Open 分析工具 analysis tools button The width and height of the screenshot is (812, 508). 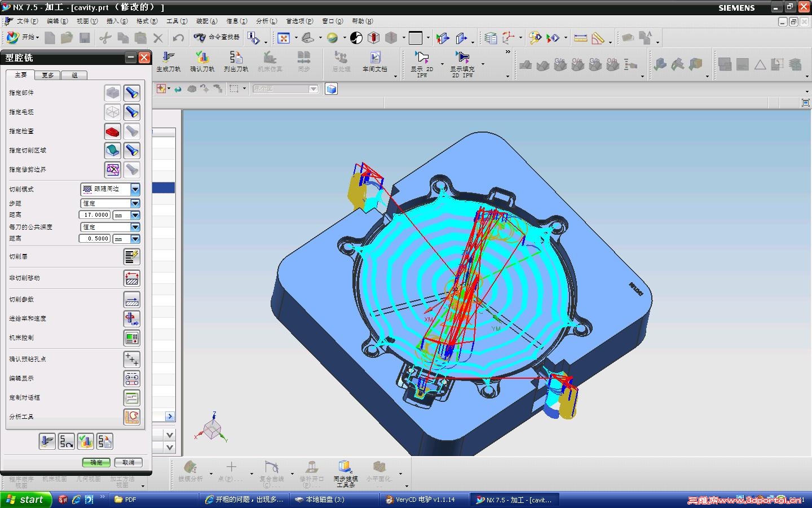point(132,417)
